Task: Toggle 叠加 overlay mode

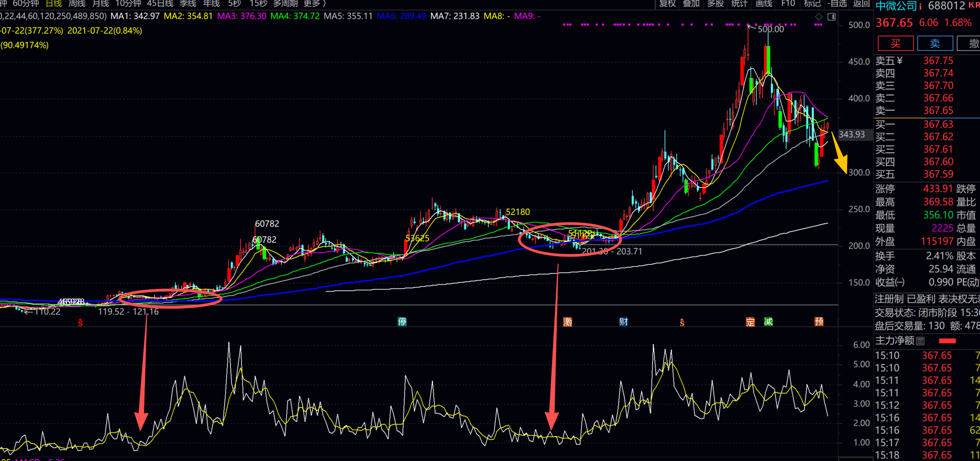Action: (x=691, y=4)
